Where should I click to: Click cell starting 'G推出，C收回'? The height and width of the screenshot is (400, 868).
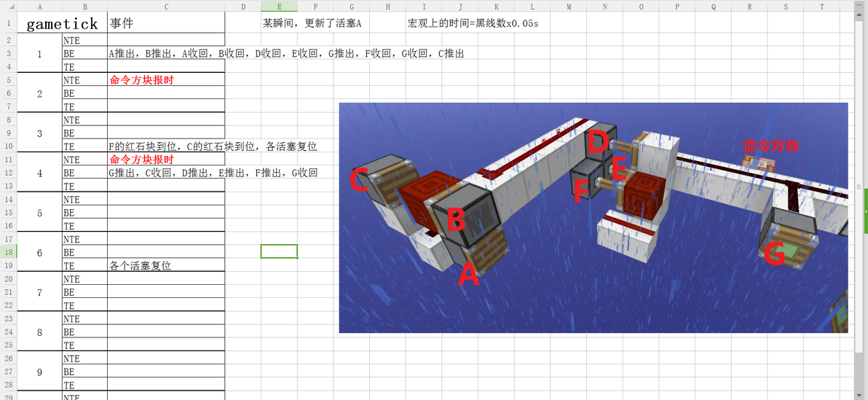pyautogui.click(x=213, y=173)
